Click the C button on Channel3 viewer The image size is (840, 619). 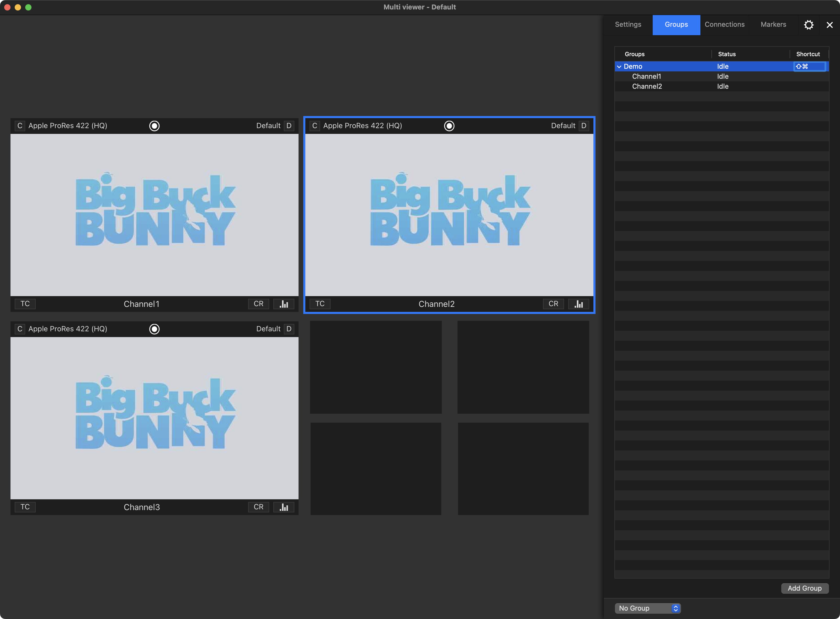point(20,329)
